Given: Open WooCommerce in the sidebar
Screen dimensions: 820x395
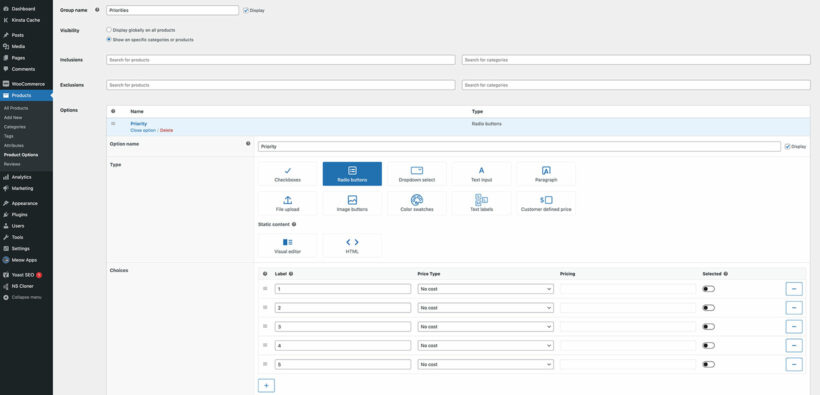Looking at the screenshot, I should 26,84.
